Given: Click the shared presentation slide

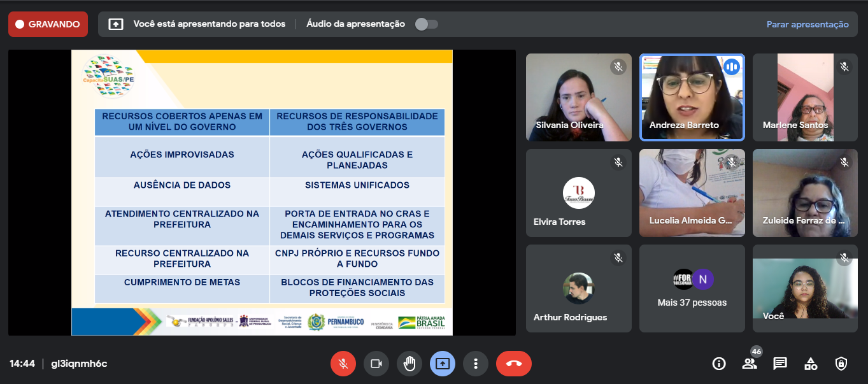Looking at the screenshot, I should (262, 192).
